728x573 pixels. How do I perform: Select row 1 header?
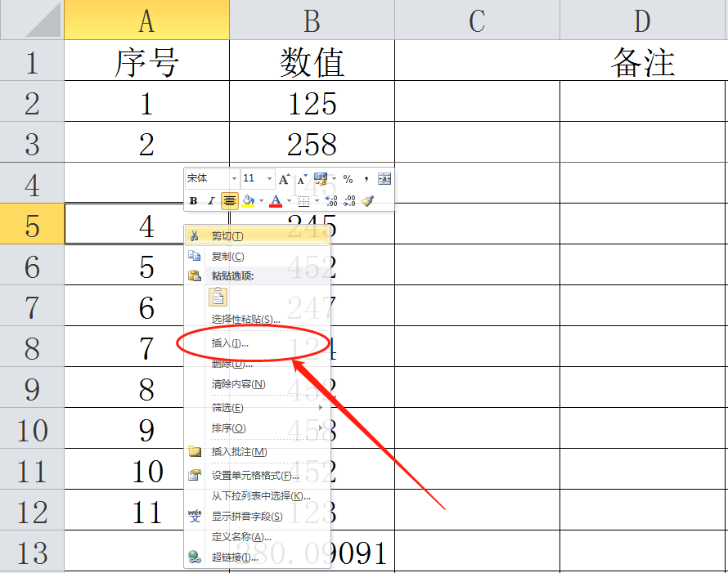tap(32, 60)
